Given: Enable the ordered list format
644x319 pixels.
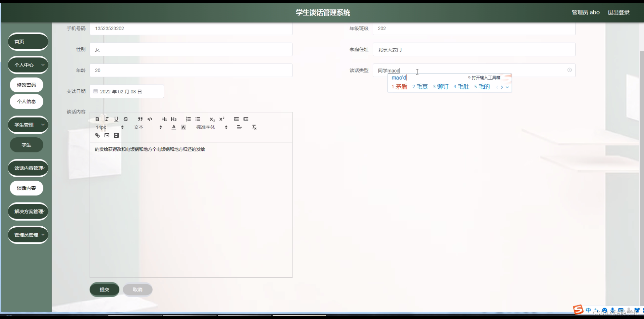Looking at the screenshot, I should coord(188,119).
